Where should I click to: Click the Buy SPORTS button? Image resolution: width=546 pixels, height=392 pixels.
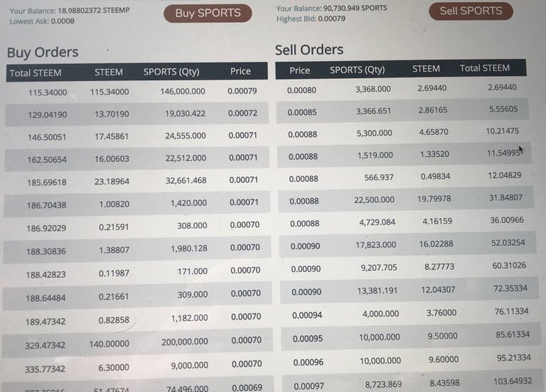point(208,13)
